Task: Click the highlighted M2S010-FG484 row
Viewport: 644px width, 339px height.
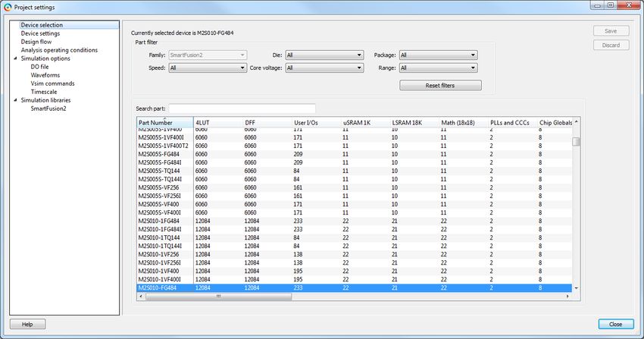Action: pos(354,288)
